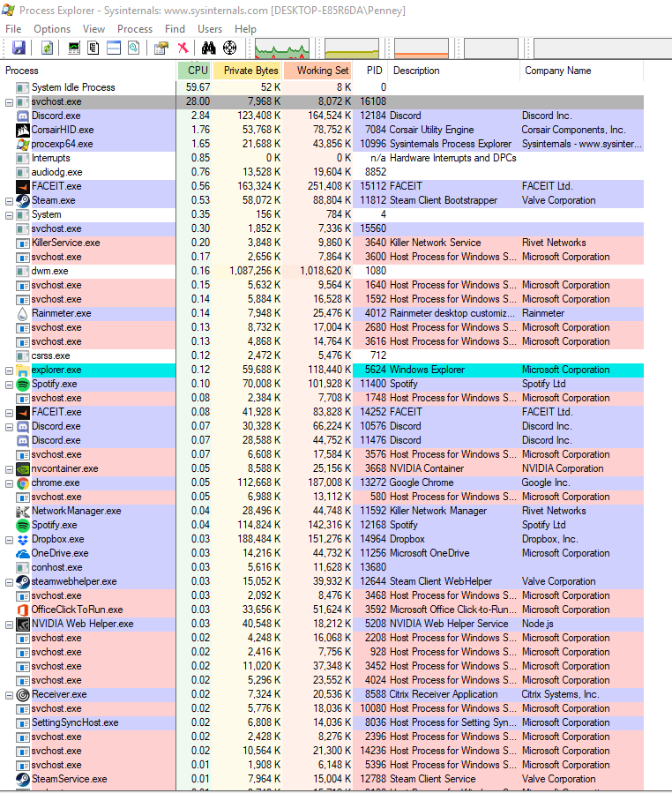
Task: Open System Information from toolbar icon
Action: (x=74, y=48)
